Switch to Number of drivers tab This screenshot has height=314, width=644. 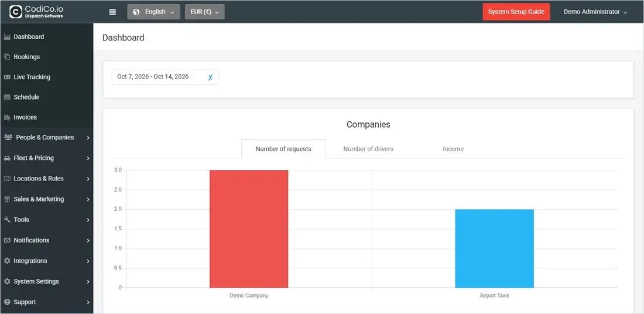[x=368, y=149]
